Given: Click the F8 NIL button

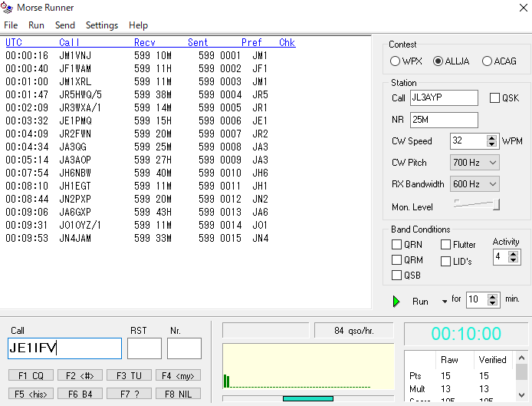Looking at the screenshot, I should pos(178,394).
